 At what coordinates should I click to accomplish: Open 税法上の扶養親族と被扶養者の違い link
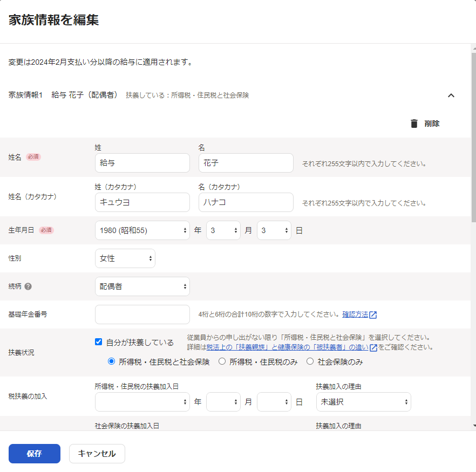[x=287, y=347]
